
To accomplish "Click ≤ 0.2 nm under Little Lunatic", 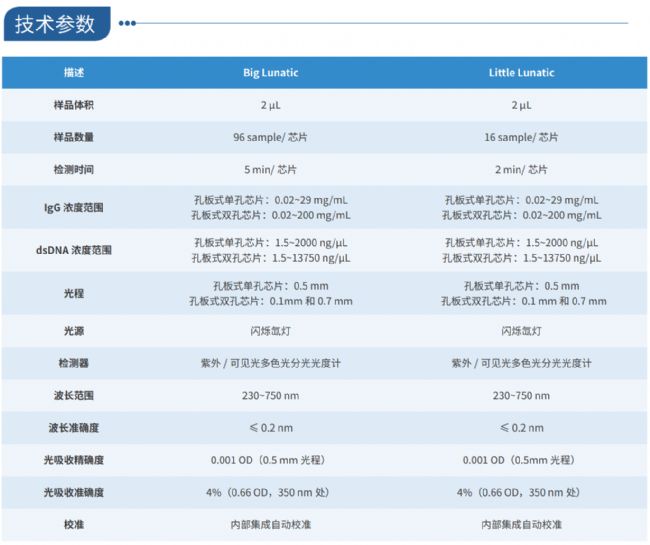I will (x=521, y=428).
